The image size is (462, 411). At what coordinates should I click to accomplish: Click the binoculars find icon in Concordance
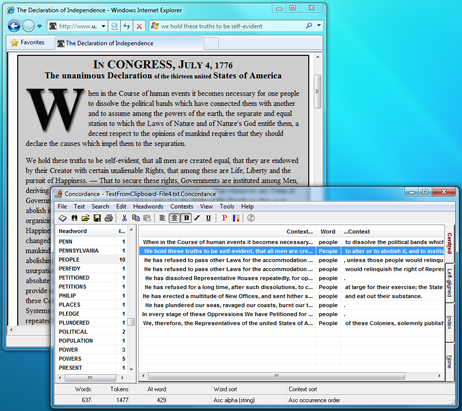coord(74,218)
